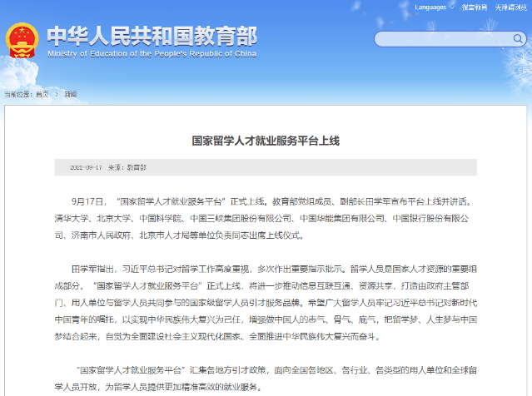This screenshot has height=396, width=532.
Task: Go to 新闻 in the breadcrumb
Action: (71, 94)
